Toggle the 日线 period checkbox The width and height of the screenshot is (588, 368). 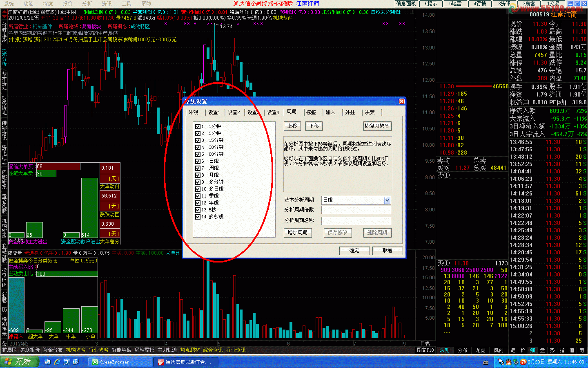coord(198,161)
